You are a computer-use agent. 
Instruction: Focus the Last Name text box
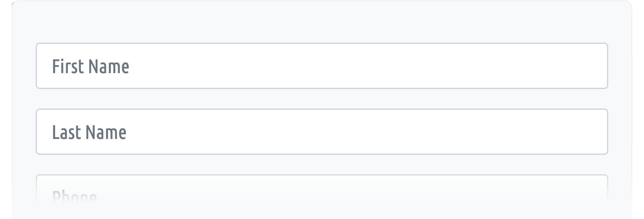tap(322, 132)
